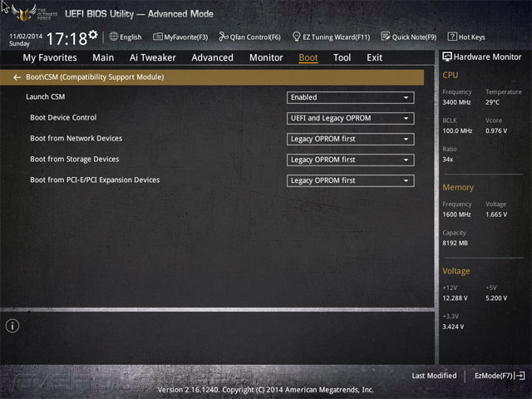The image size is (532, 399).
Task: Click CPU temperature value 29°C
Action: [492, 102]
